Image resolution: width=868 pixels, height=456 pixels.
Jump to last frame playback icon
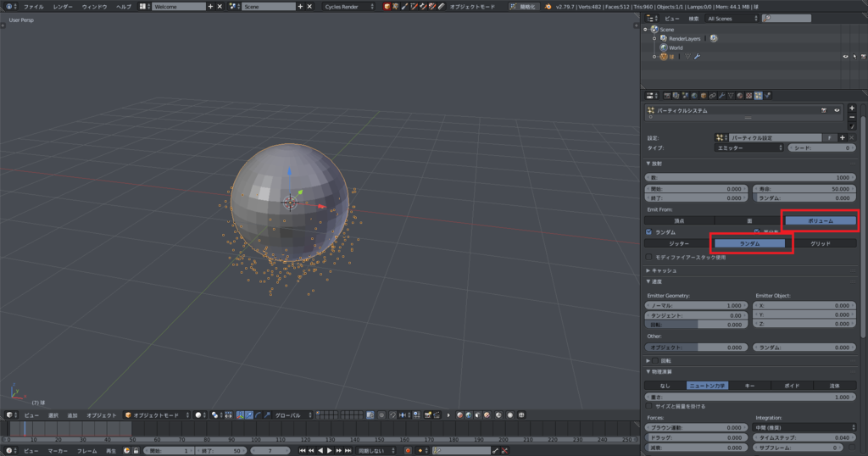click(x=348, y=450)
